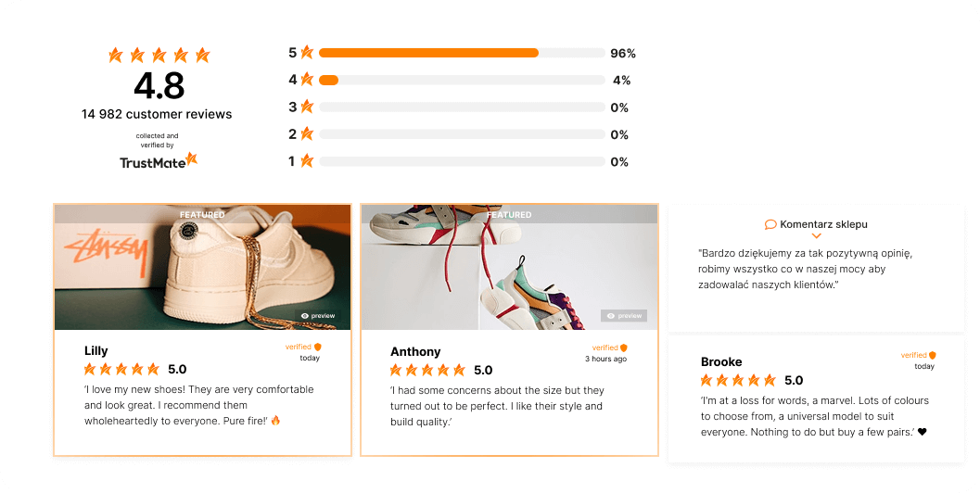Image resolution: width=980 pixels, height=493 pixels.
Task: Click Brooke's reviewer name
Action: tap(721, 361)
